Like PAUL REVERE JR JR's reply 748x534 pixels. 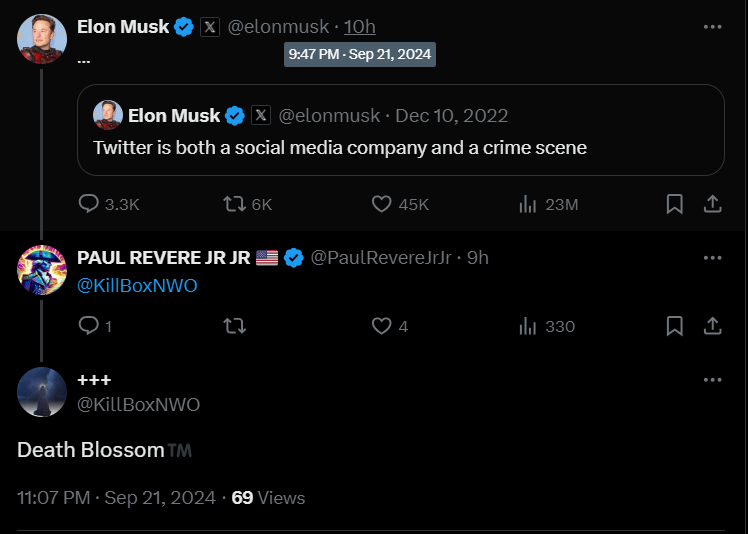coord(382,326)
